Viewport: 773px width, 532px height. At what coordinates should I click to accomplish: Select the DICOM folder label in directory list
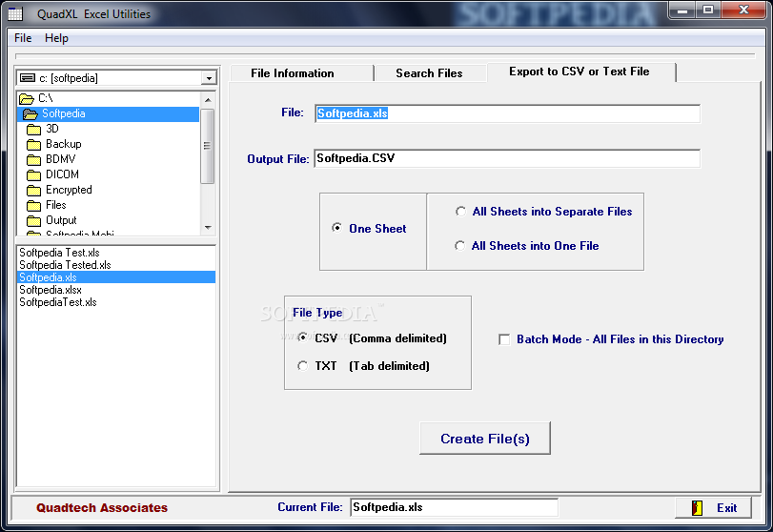(62, 174)
